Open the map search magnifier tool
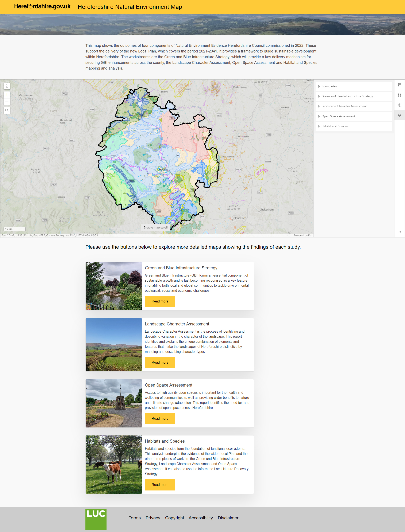 coord(7,110)
